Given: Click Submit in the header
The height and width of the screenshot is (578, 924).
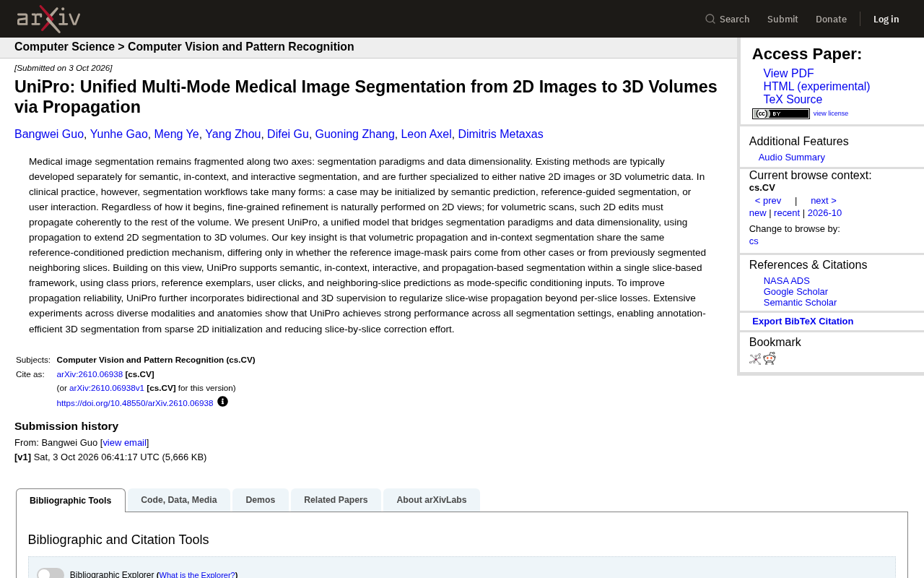Looking at the screenshot, I should tap(783, 19).
